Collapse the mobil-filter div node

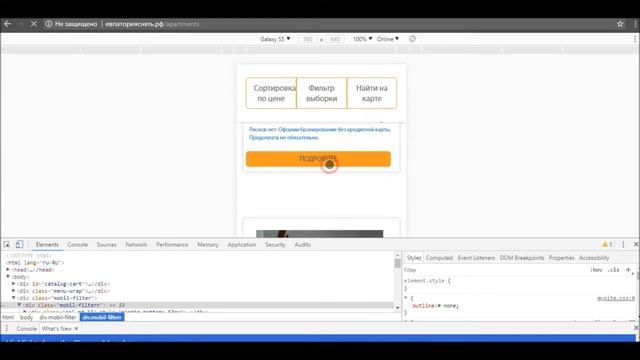(13, 298)
